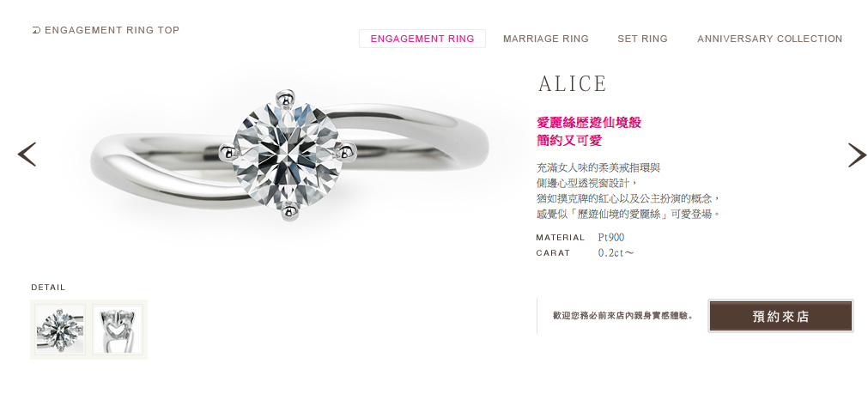Click the ALICE product title

[x=573, y=83]
